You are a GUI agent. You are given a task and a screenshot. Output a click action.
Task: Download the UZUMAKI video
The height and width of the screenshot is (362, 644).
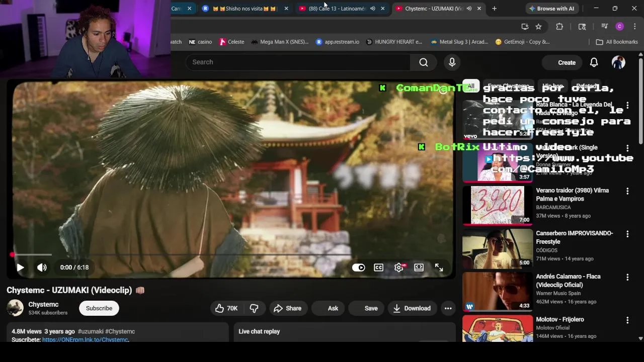(x=412, y=308)
